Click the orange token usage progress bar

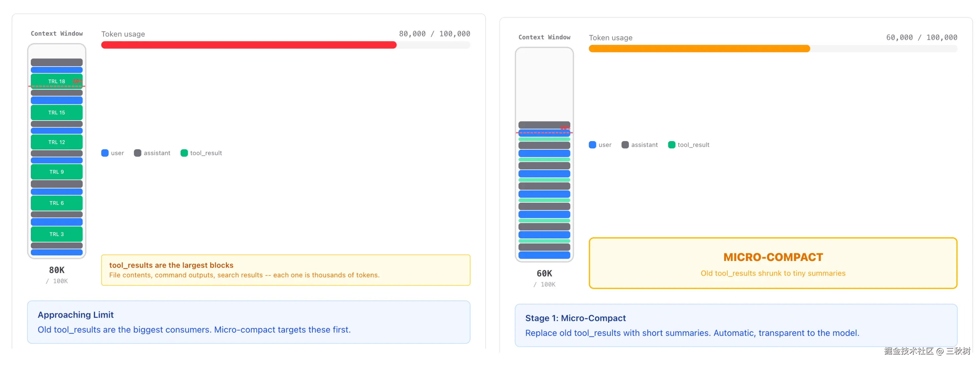tap(699, 49)
